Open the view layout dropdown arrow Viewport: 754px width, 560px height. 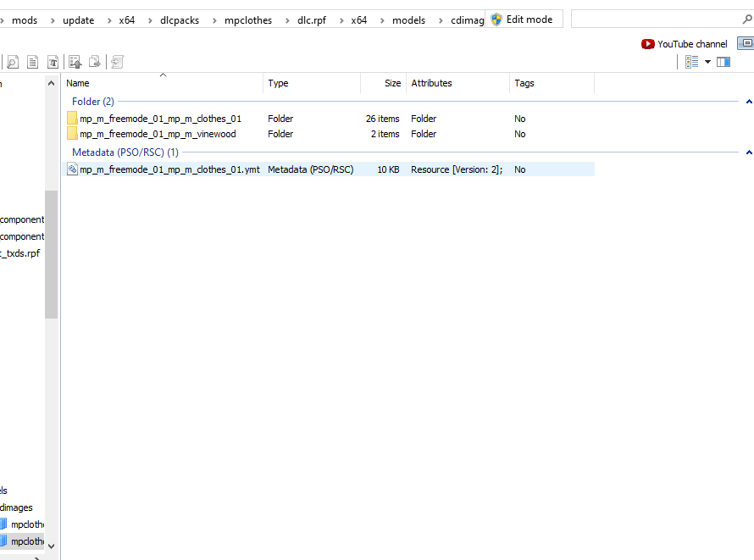tap(708, 62)
